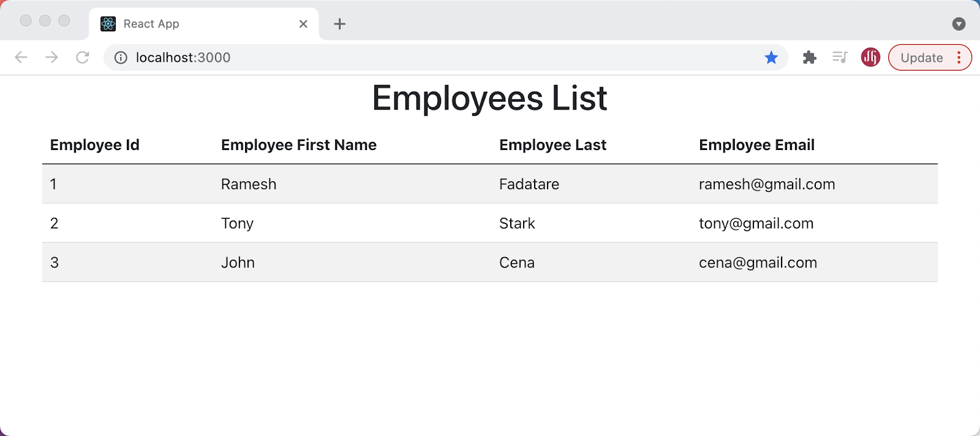Viewport: 980px width, 436px height.
Task: Open the Chrome three-dot menu
Action: click(959, 58)
